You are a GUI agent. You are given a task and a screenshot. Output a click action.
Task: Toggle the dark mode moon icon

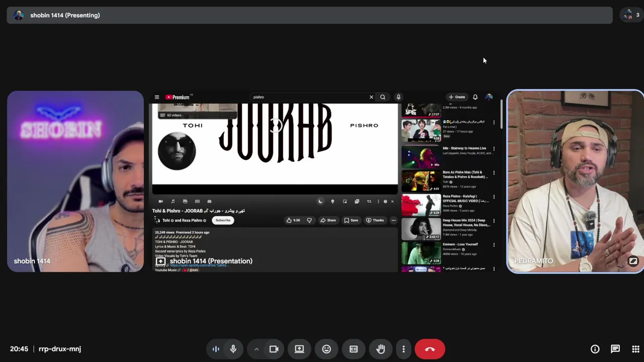pyautogui.click(x=320, y=202)
